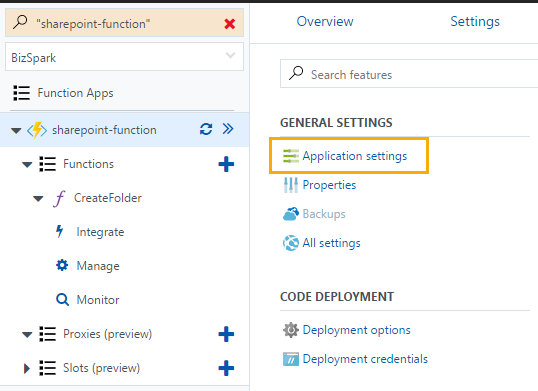This screenshot has width=538, height=391.
Task: Open the Deployment options link
Action: (356, 330)
